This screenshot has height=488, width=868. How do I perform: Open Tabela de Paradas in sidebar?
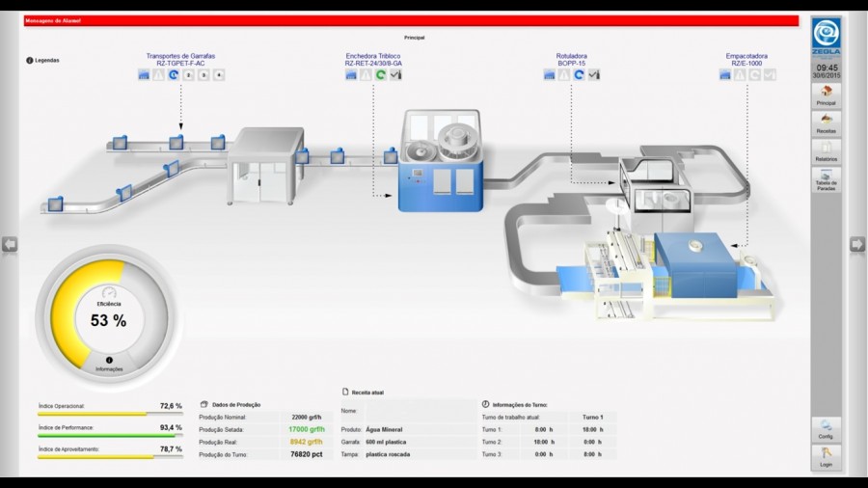coord(826,179)
